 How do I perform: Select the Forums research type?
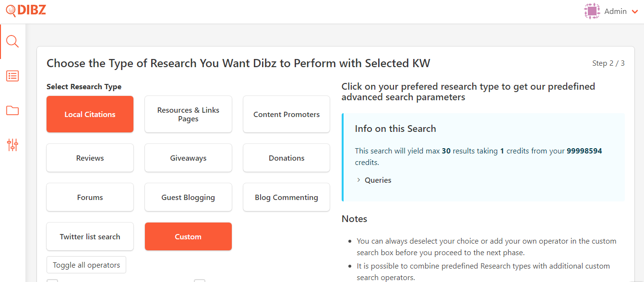coord(90,197)
